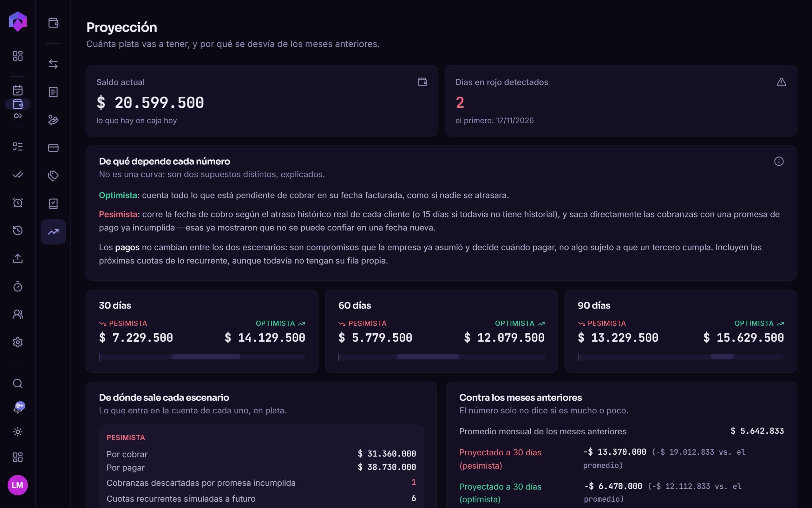
Task: Click the Cuotas recurrentes simuladas a futuro row
Action: 261,498
